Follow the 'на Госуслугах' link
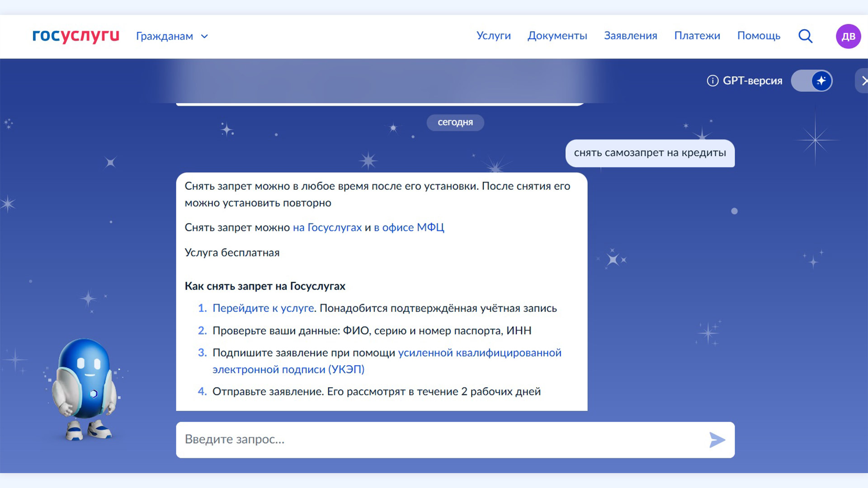 point(327,227)
